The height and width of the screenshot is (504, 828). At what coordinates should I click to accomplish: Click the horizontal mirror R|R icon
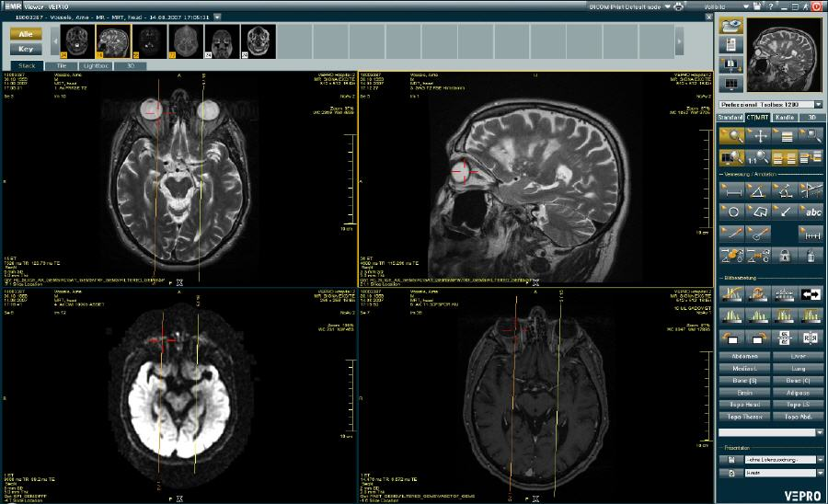coord(811,338)
